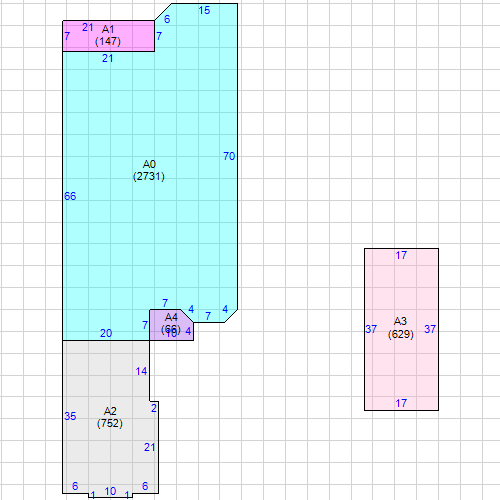Click the 6 dimension at A2's bottom-left

(x=75, y=486)
